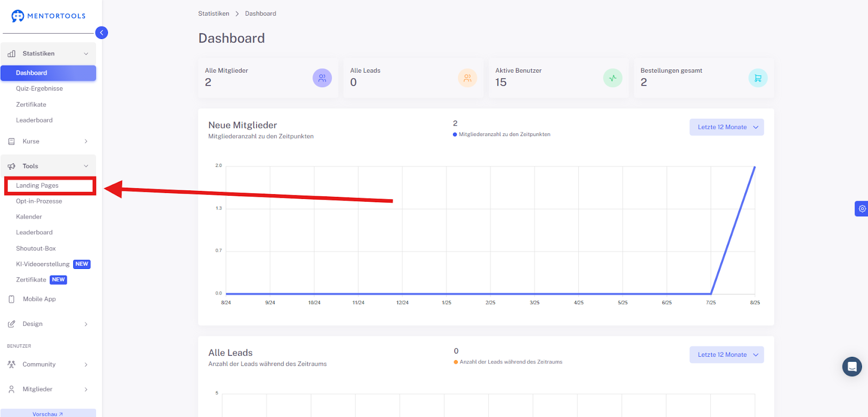This screenshot has width=868, height=417.
Task: Click the Alle Leads chart heading
Action: (231, 353)
